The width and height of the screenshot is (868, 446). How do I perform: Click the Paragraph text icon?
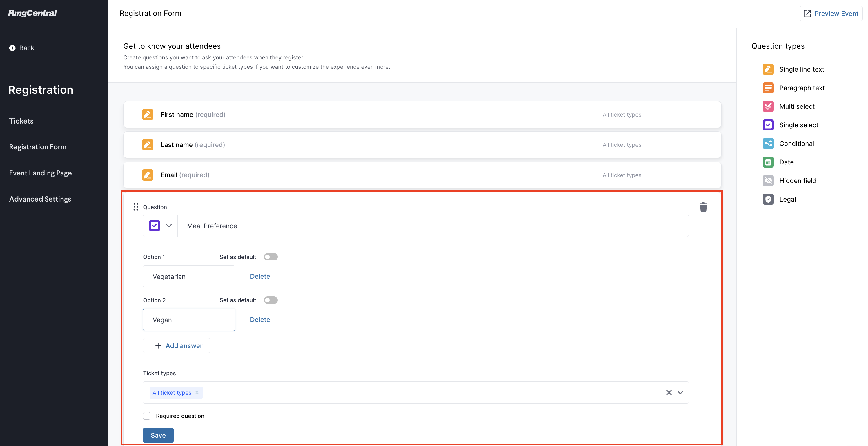(768, 88)
